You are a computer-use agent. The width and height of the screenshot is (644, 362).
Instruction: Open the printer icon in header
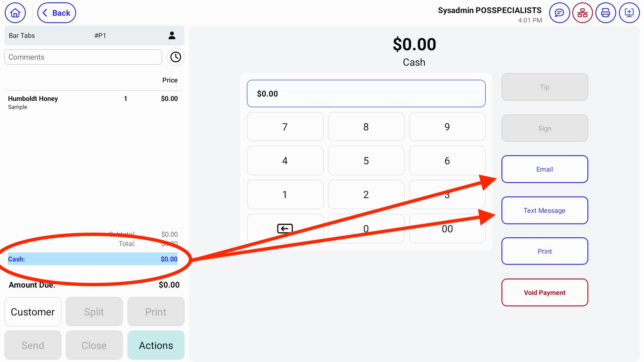[605, 13]
